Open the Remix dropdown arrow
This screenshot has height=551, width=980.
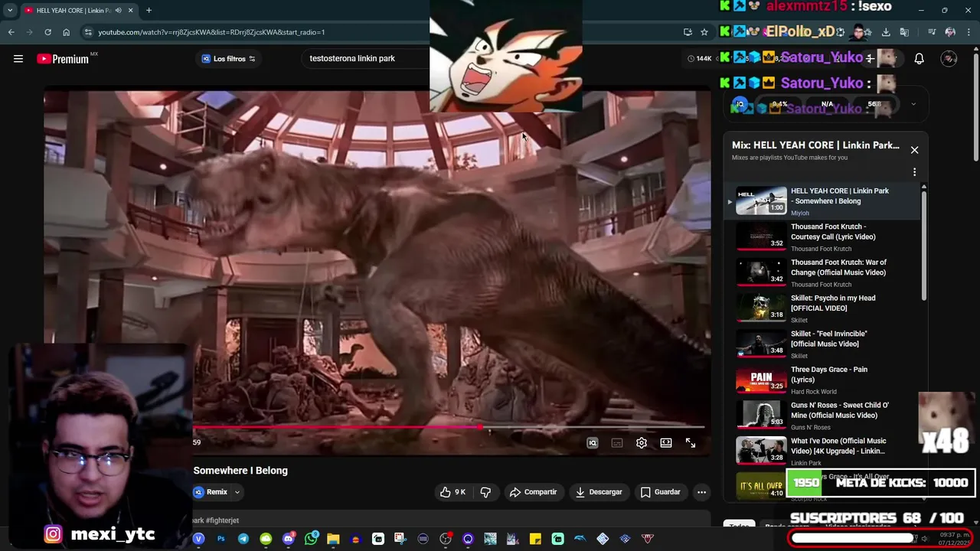[x=237, y=492]
